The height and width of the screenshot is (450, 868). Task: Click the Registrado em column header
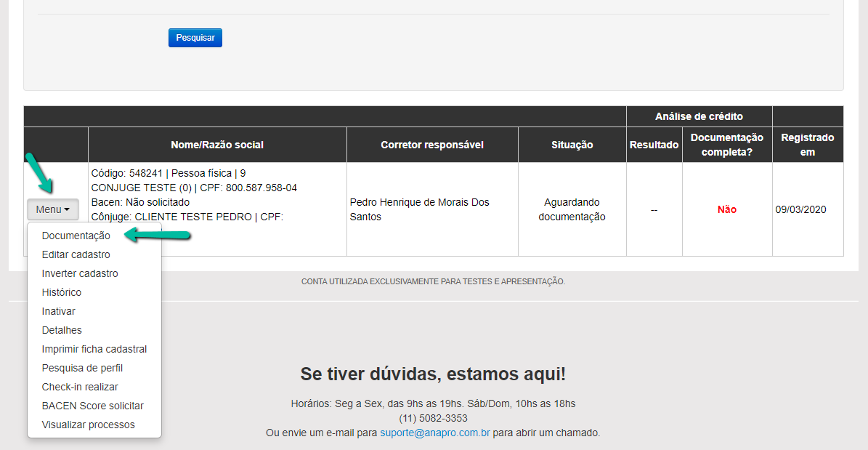pos(808,145)
